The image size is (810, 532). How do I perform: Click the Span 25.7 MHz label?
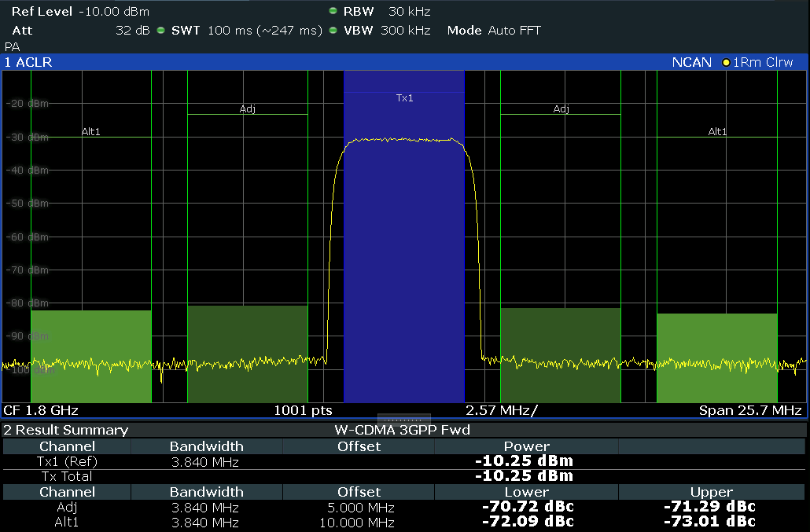tap(749, 410)
